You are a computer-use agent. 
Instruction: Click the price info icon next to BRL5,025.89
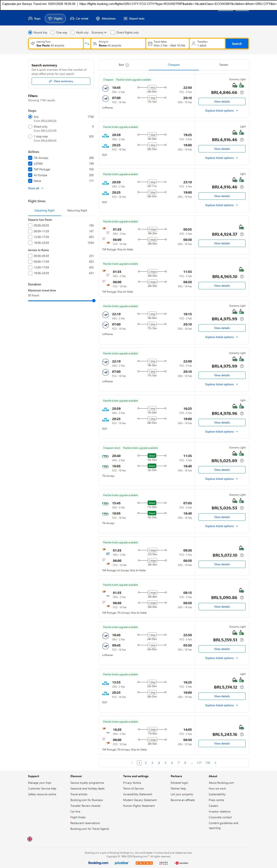(242, 461)
